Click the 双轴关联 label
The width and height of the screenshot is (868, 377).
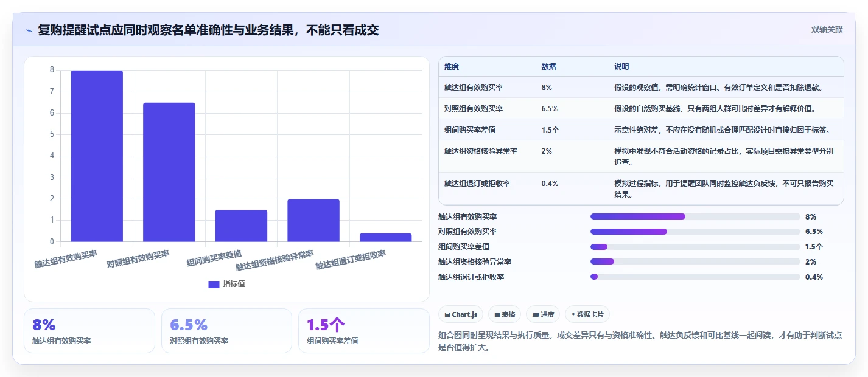(x=827, y=30)
